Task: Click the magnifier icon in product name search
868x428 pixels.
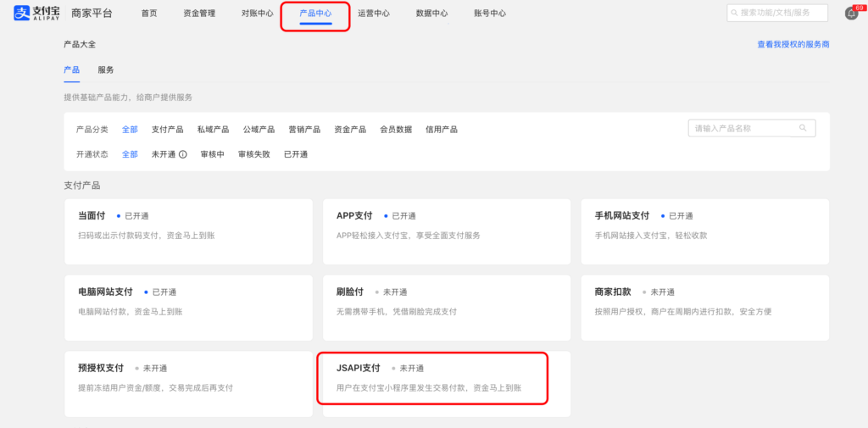Action: [802, 128]
